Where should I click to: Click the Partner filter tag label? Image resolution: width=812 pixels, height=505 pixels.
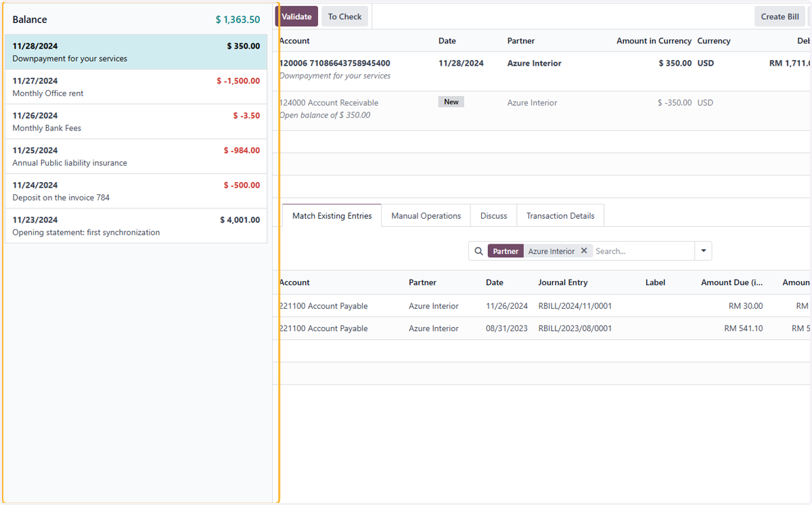[505, 251]
